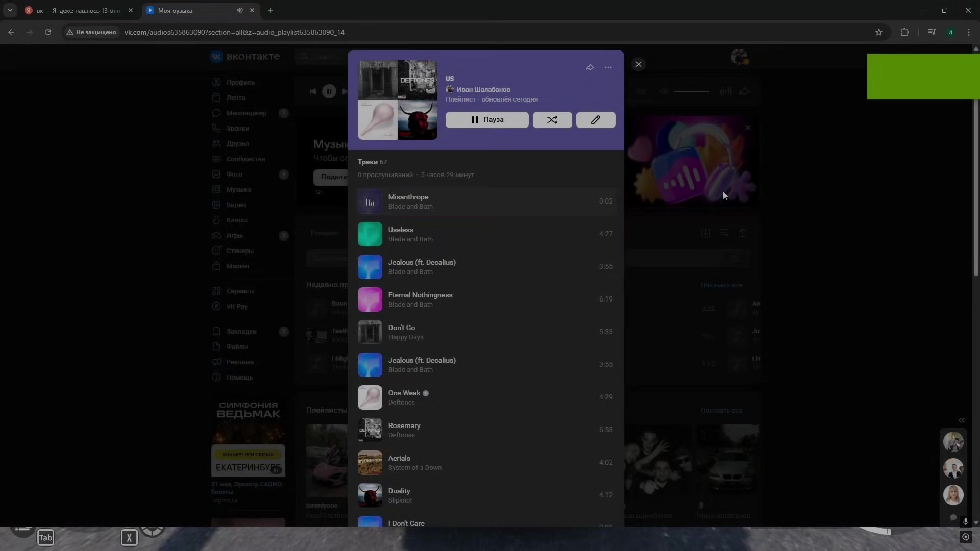
Task: Open Видео in the sidebar
Action: point(236,205)
